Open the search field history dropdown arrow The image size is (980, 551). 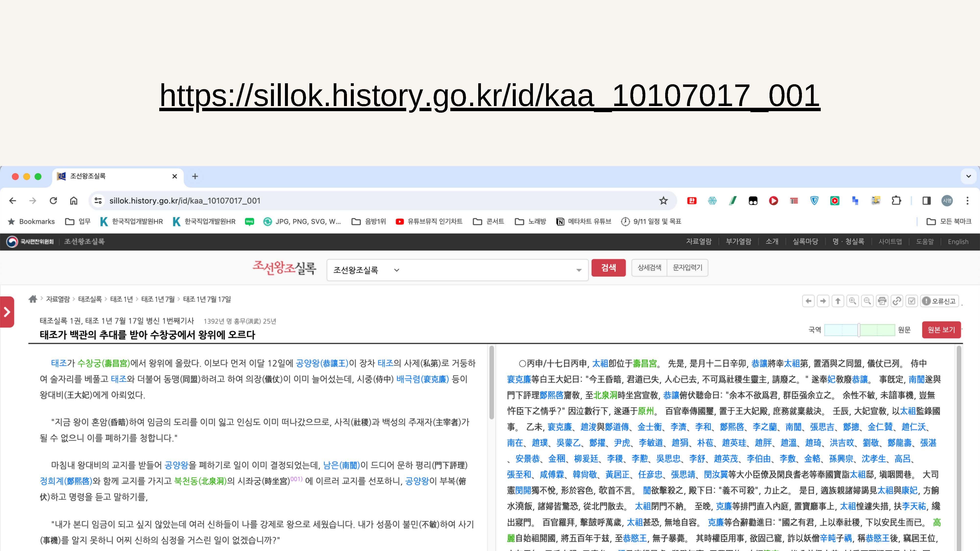pos(579,270)
